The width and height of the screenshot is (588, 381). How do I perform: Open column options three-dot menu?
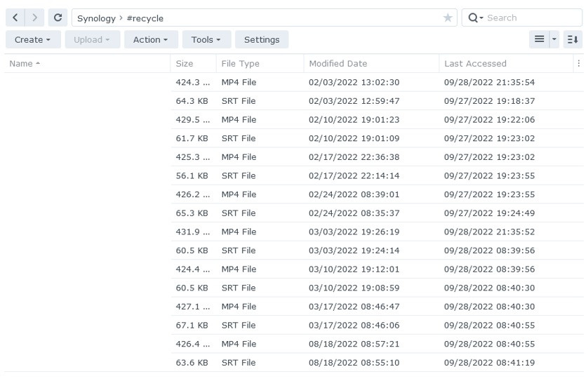point(579,63)
